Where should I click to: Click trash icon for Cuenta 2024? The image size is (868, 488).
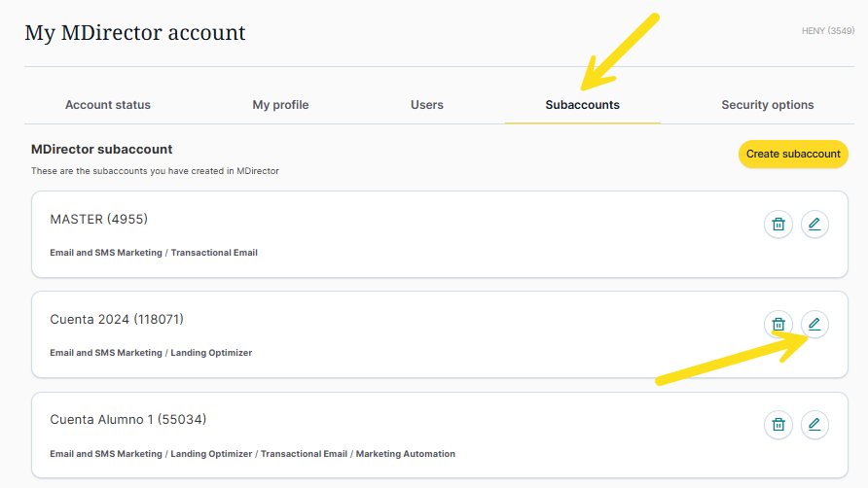(778, 325)
